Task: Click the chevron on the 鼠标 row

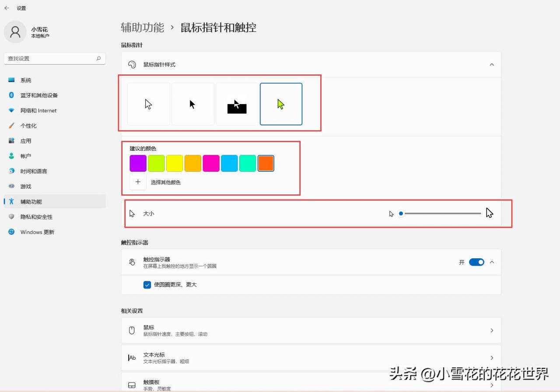Action: [492, 330]
